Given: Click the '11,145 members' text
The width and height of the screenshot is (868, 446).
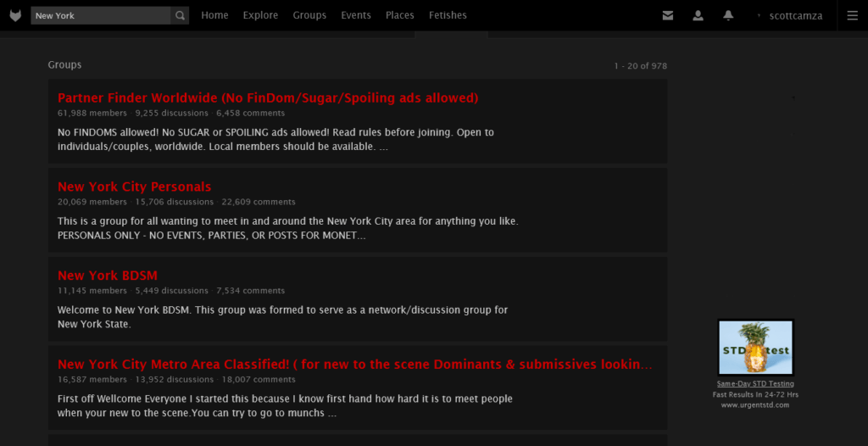Looking at the screenshot, I should (x=92, y=290).
